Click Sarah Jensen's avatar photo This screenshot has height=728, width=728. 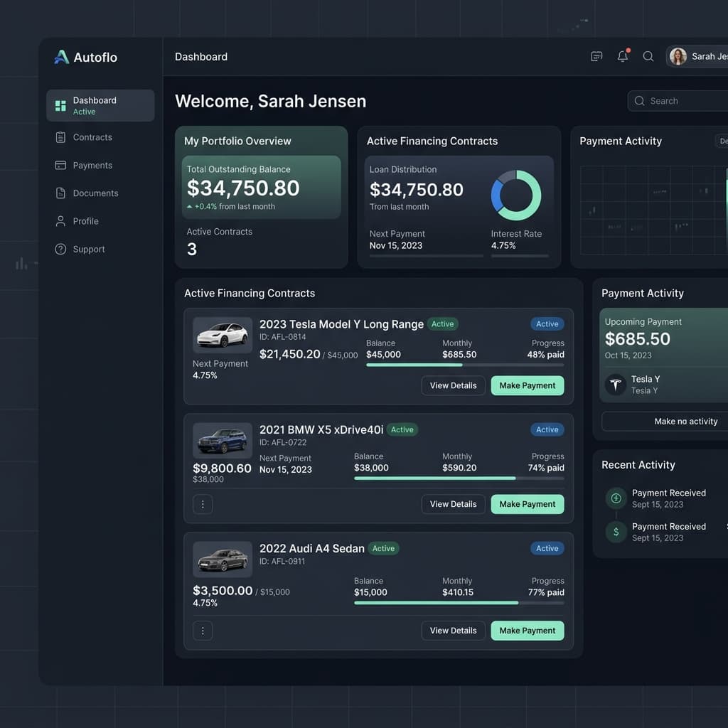click(x=678, y=57)
